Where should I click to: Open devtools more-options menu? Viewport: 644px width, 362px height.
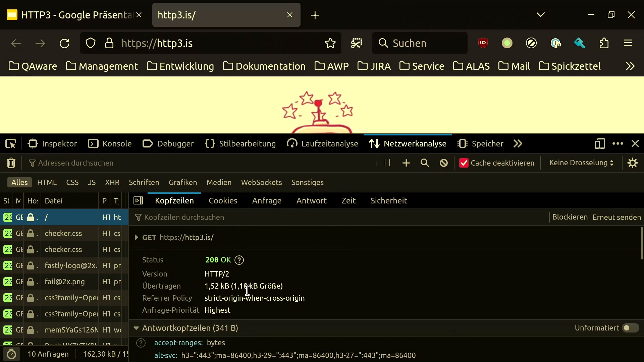pos(618,144)
